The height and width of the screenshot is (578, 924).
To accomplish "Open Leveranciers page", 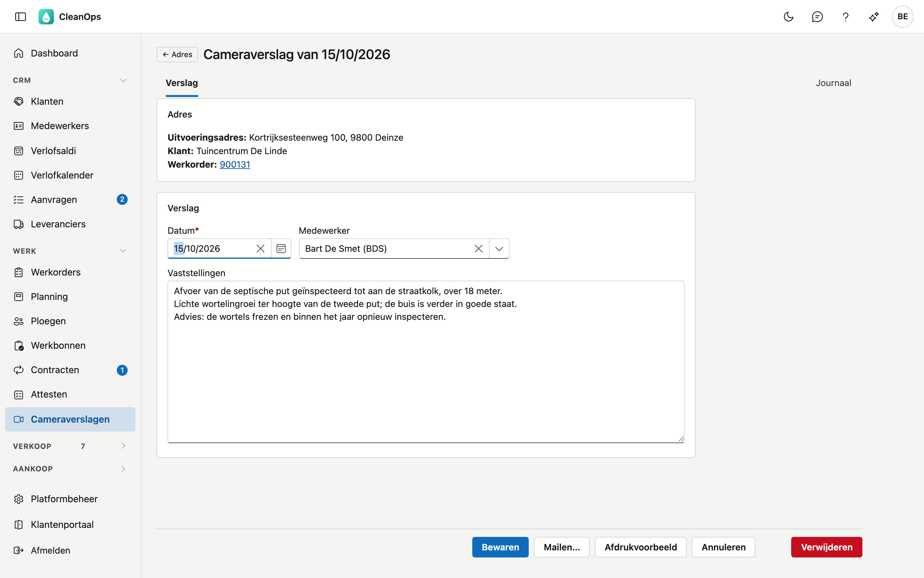I will [x=70, y=224].
